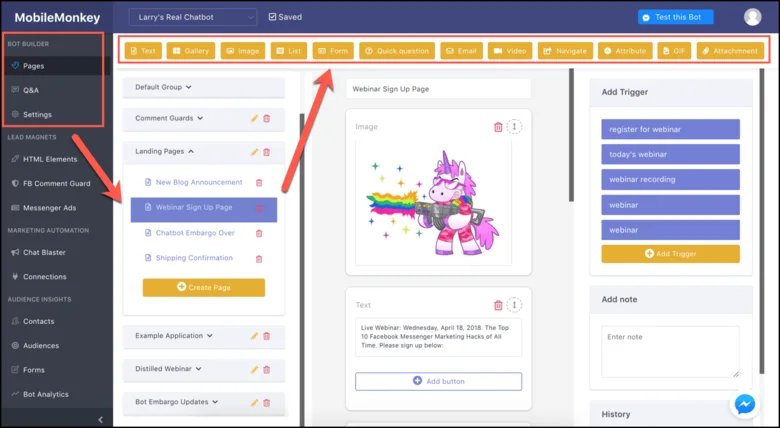Delete Example Application group
This screenshot has height=428, width=780.
(x=267, y=336)
